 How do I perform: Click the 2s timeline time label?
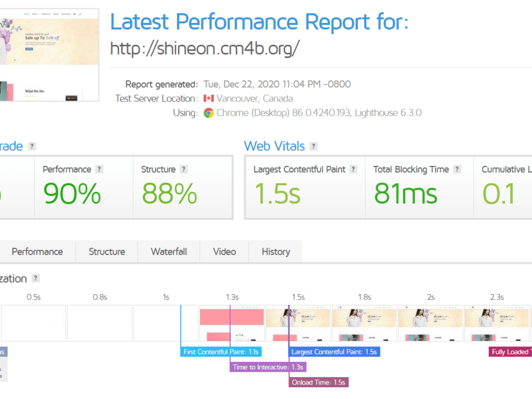[430, 297]
